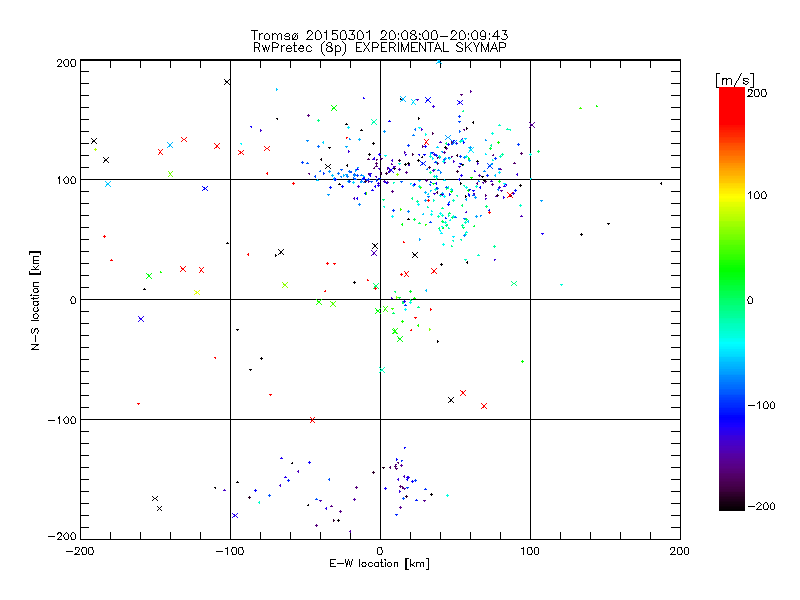Click the N-S location [km] axis label
This screenshot has height=600, width=800.
[35, 300]
